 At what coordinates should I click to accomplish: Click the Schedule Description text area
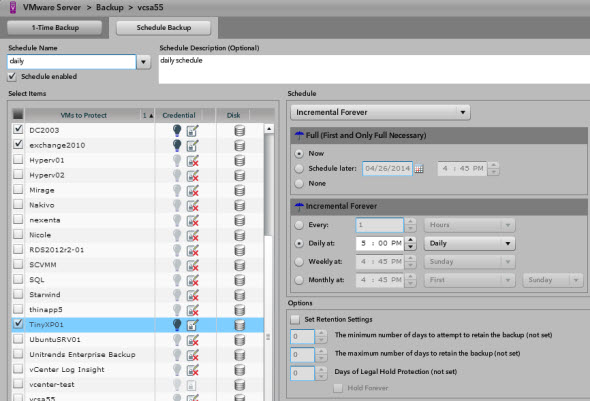tap(374, 69)
